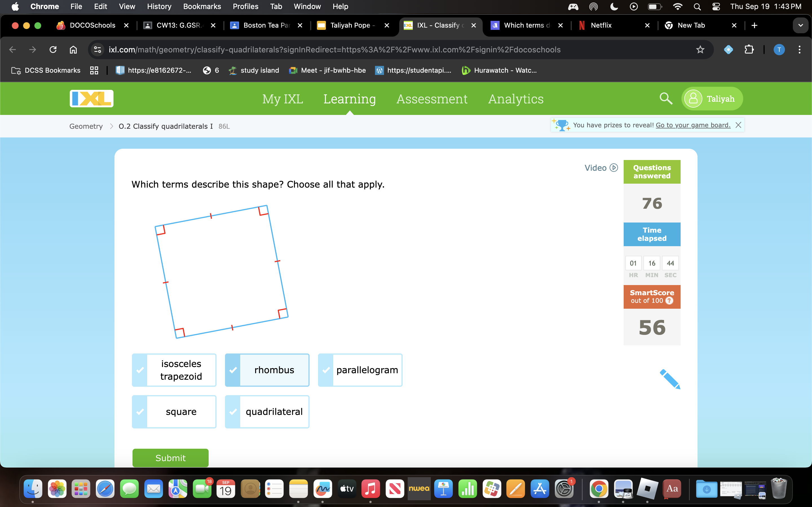Click the Taliyah profile avatar icon
The image size is (812, 507).
[693, 99]
